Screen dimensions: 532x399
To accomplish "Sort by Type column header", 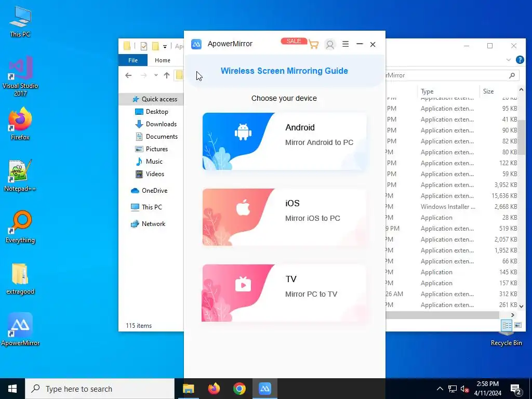I will [448, 91].
